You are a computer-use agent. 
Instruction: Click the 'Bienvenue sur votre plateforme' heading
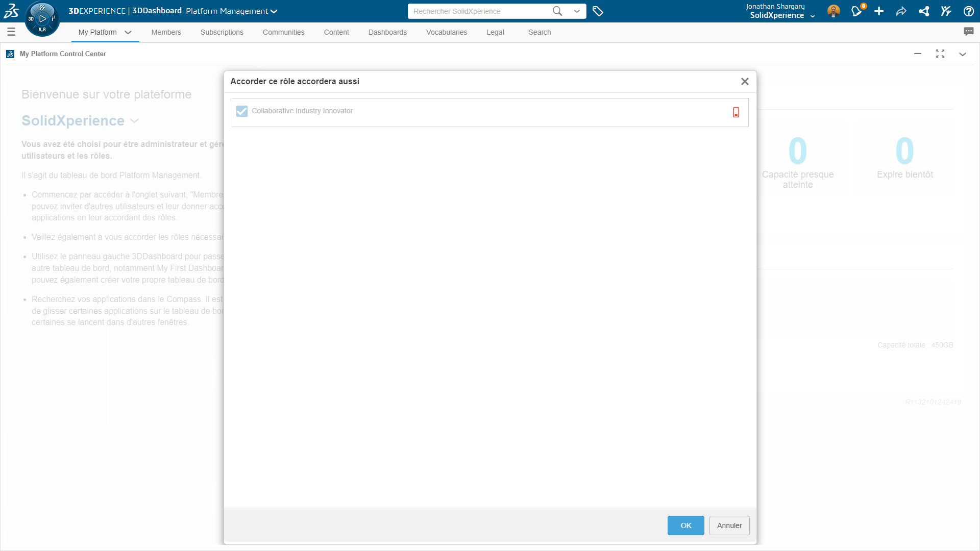pyautogui.click(x=106, y=94)
